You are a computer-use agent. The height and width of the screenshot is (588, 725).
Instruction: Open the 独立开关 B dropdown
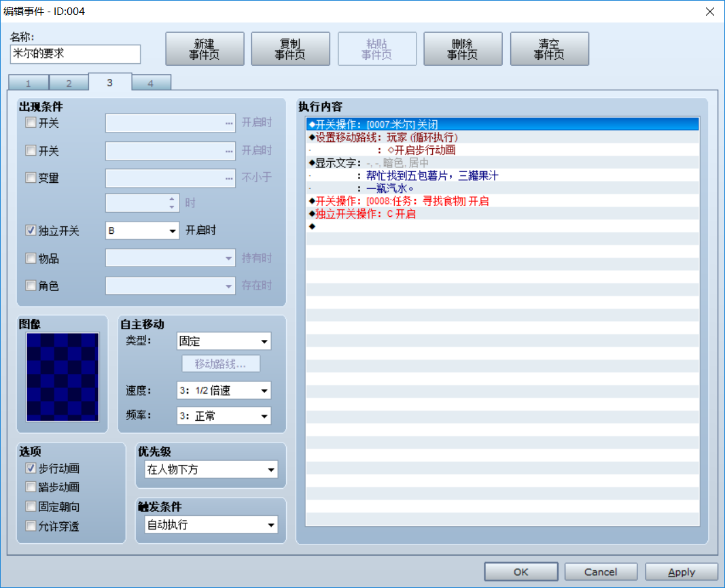click(x=143, y=230)
